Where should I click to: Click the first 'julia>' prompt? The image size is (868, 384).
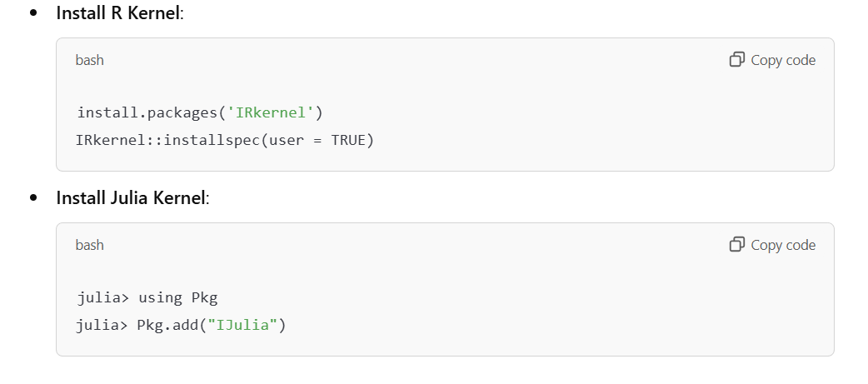point(102,297)
